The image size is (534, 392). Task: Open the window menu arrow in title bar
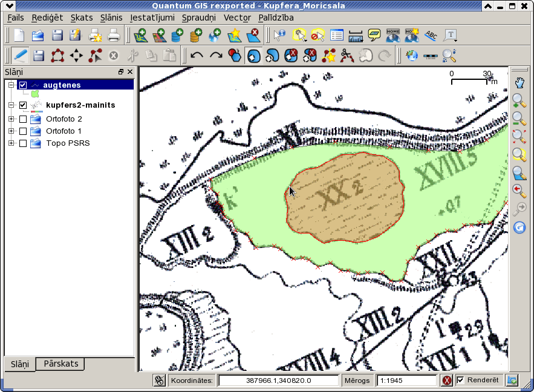pyautogui.click(x=10, y=6)
